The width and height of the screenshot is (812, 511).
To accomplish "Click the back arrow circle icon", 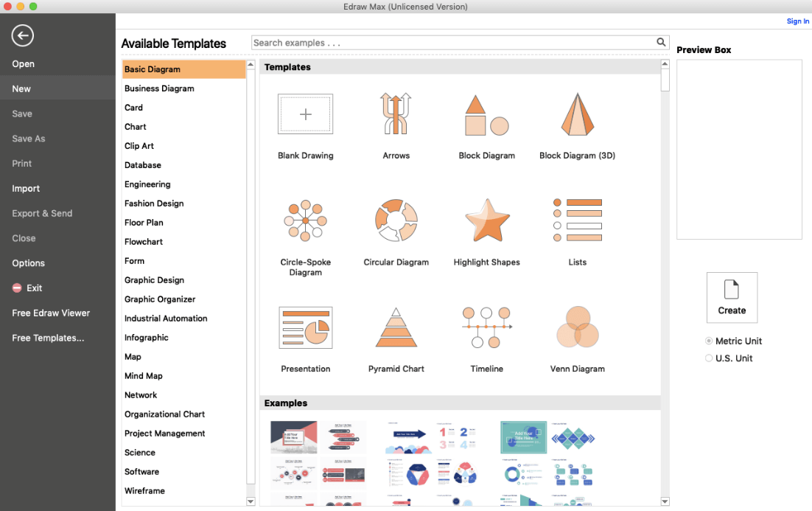I will pos(23,35).
